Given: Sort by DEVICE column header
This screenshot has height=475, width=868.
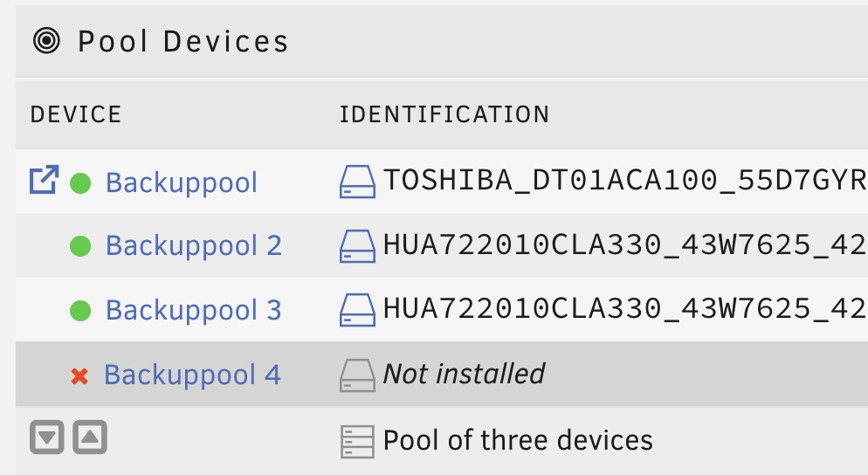Looking at the screenshot, I should [76, 114].
